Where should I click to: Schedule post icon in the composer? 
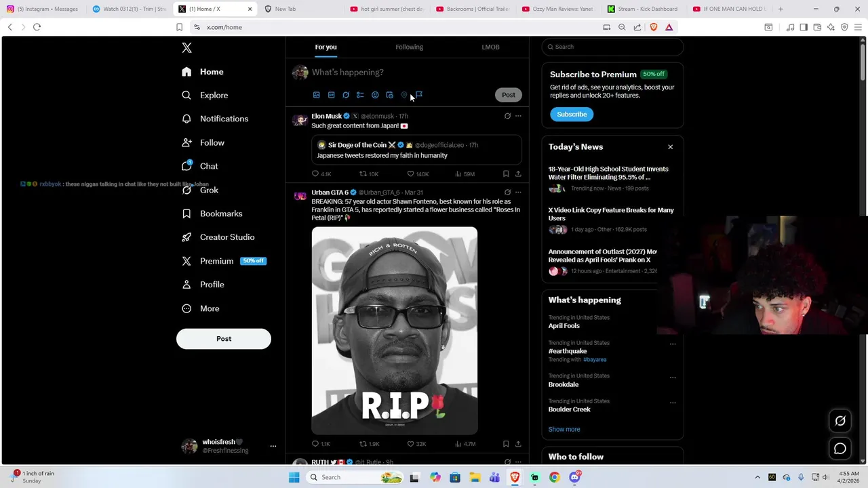pyautogui.click(x=389, y=95)
